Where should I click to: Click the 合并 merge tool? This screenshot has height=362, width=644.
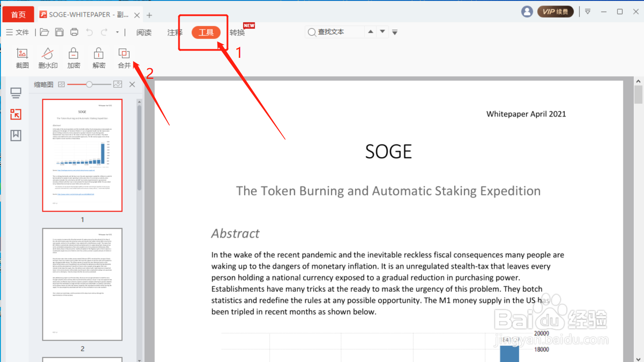pyautogui.click(x=124, y=58)
